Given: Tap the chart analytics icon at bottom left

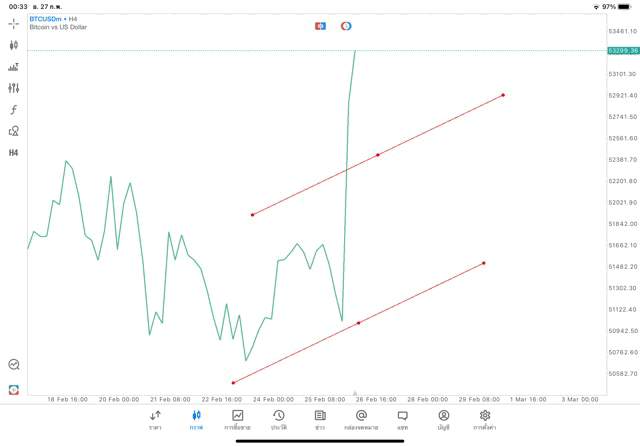Looking at the screenshot, I should pyautogui.click(x=14, y=365).
